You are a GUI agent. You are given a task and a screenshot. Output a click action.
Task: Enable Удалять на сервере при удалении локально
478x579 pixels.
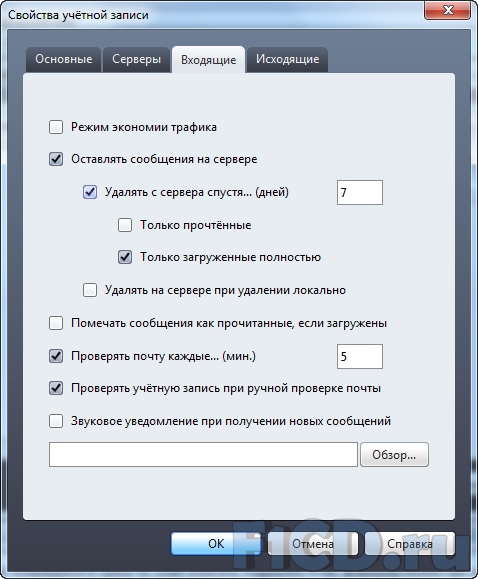pyautogui.click(x=90, y=290)
